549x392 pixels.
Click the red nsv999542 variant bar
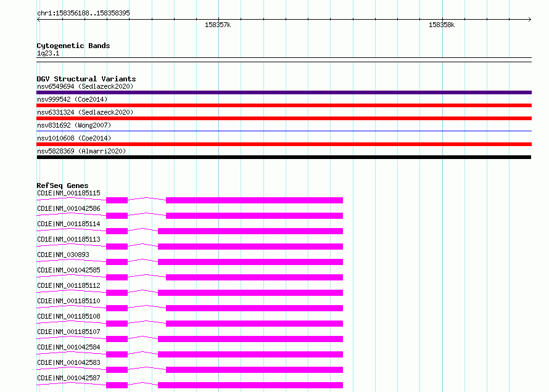pos(284,105)
